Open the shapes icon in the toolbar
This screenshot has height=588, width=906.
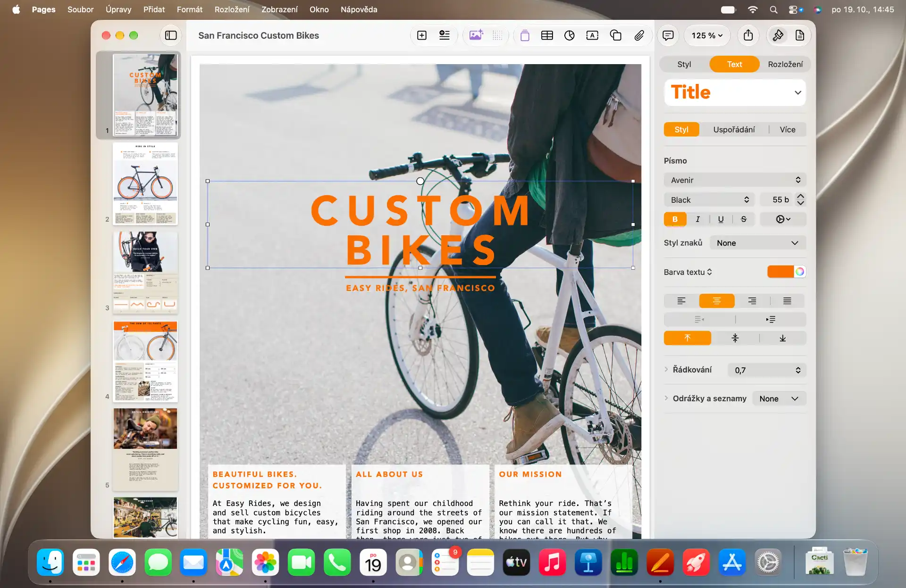coord(615,35)
